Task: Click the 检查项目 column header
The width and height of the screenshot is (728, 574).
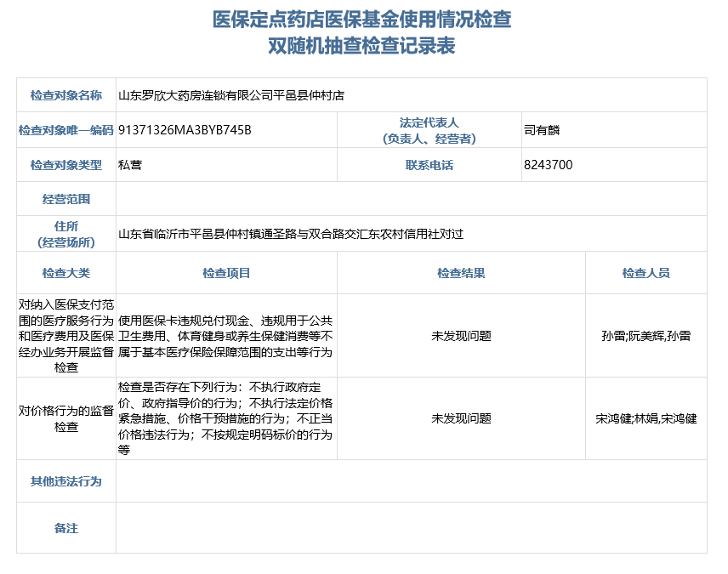Action: [x=226, y=273]
